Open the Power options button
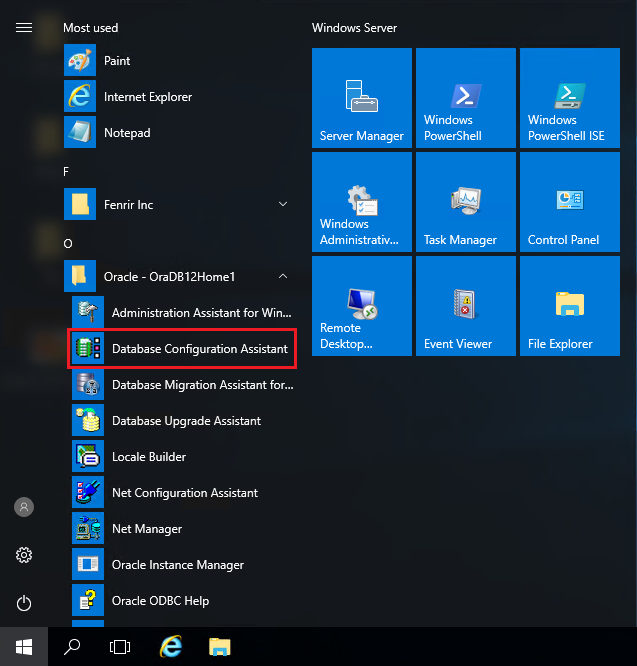Viewport: 637px width, 666px height. pos(24,603)
